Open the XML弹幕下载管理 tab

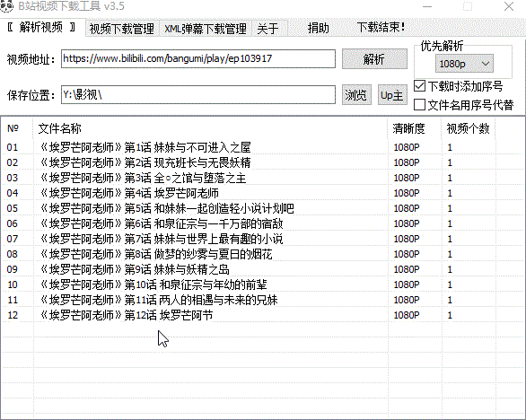[x=206, y=29]
